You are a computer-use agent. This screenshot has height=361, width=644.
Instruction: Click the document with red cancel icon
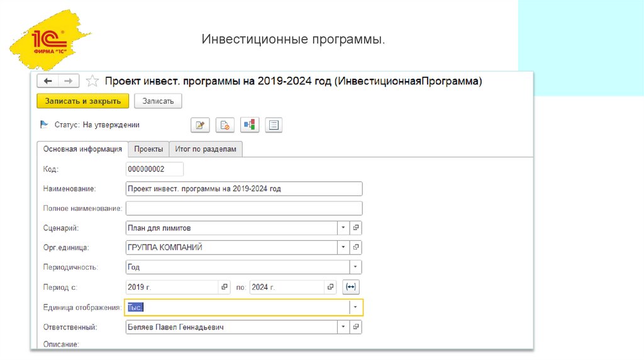pos(225,125)
